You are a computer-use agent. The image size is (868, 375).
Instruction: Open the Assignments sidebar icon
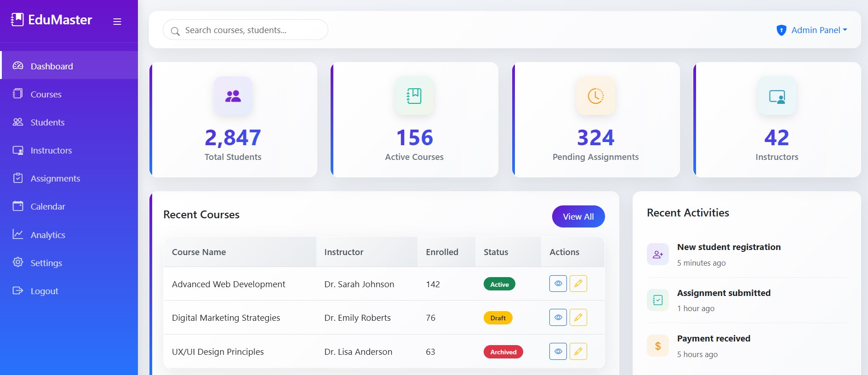(x=18, y=178)
